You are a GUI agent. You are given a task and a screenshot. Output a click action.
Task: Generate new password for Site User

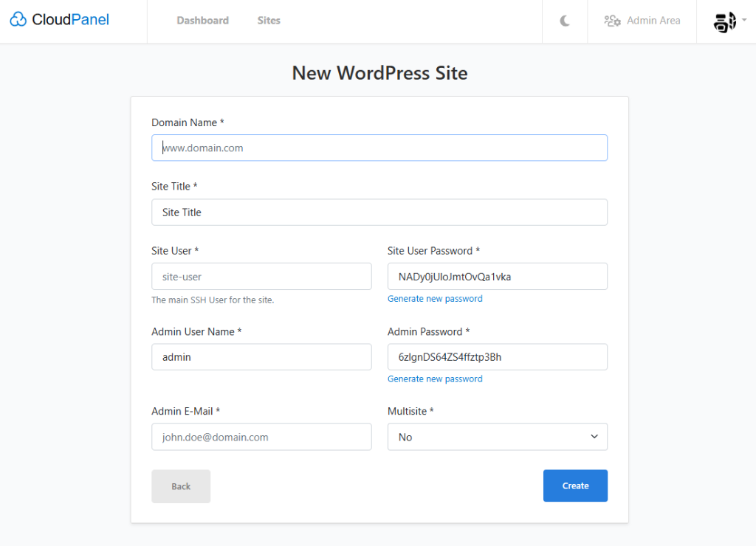pyautogui.click(x=435, y=298)
